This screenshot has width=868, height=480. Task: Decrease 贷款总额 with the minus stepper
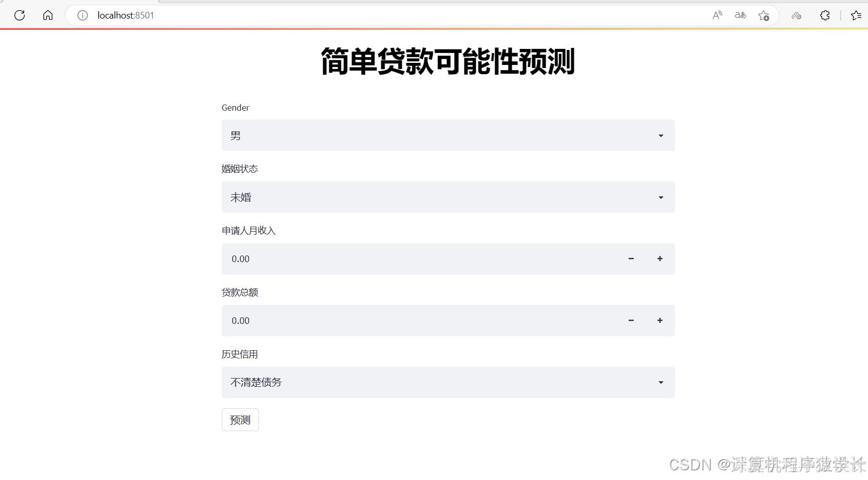click(631, 320)
